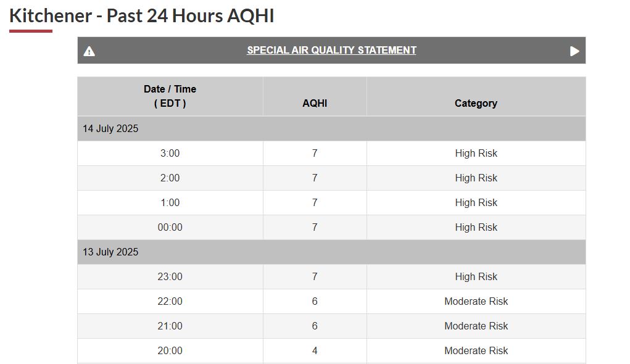Image resolution: width=630 pixels, height=364 pixels.
Task: Click the Kitchener Past 24 Hours AQHI heading
Action: (142, 16)
